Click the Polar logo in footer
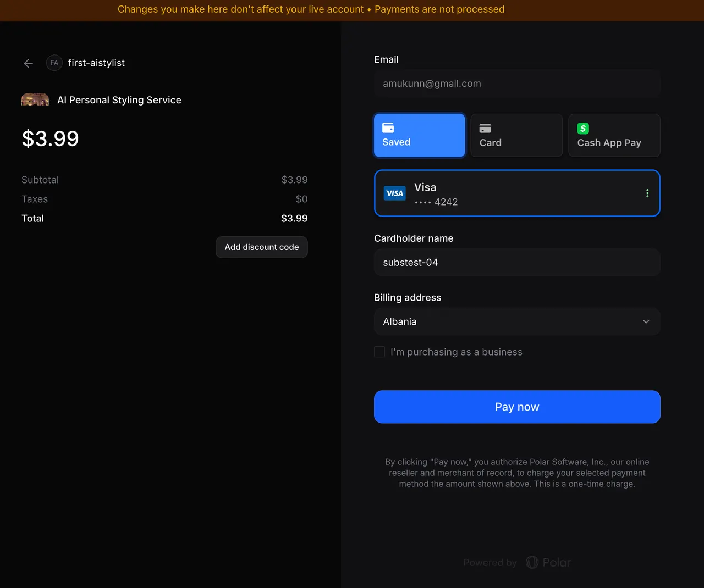 click(548, 562)
